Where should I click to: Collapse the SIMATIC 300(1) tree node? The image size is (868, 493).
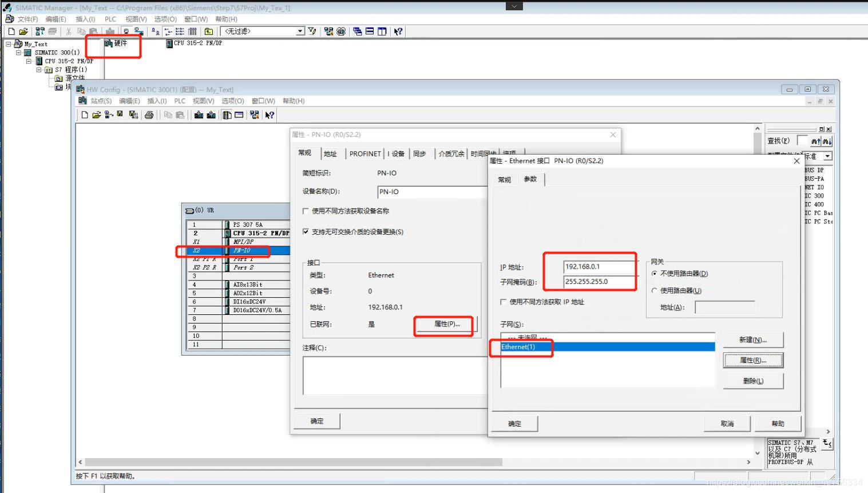tap(18, 52)
